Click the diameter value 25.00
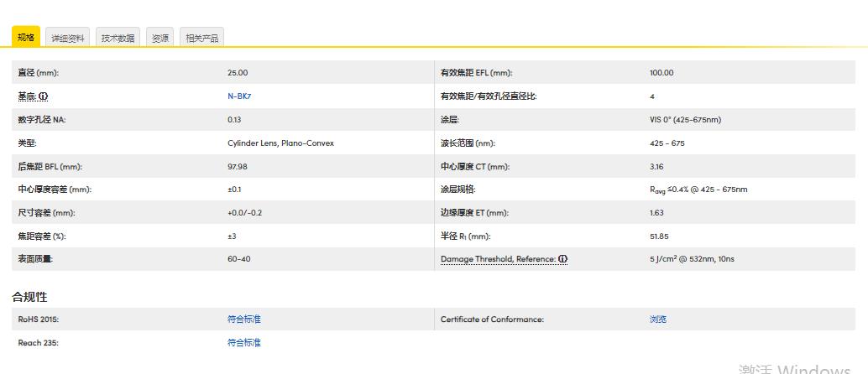Viewport: 868px width, 374px height. [238, 73]
